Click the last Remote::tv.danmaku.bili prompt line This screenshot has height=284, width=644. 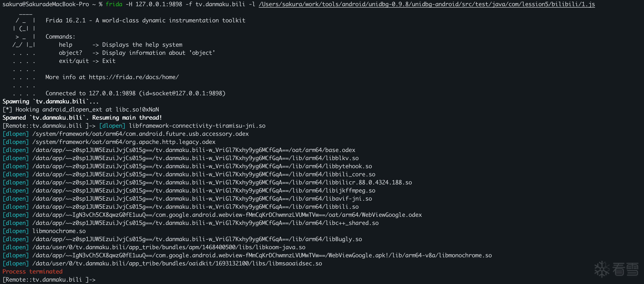[49, 279]
